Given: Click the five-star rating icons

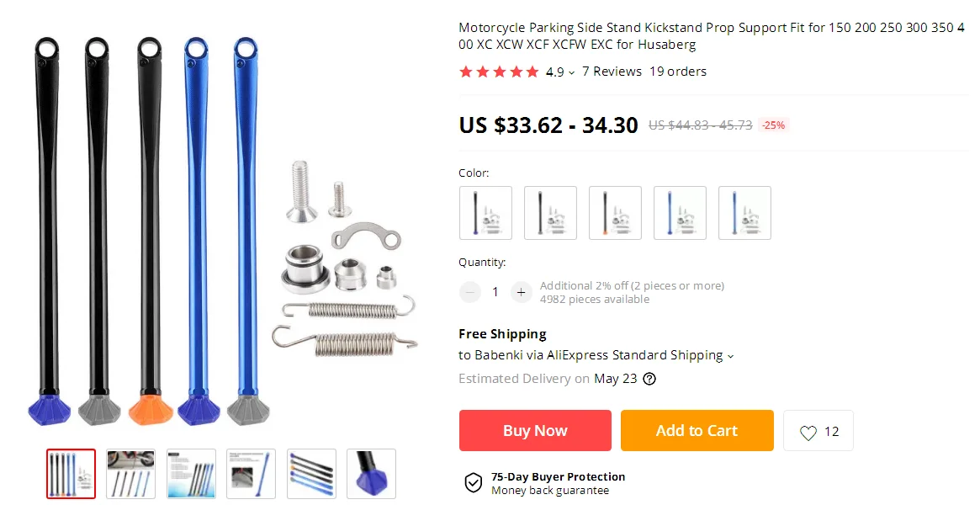Looking at the screenshot, I should [499, 72].
